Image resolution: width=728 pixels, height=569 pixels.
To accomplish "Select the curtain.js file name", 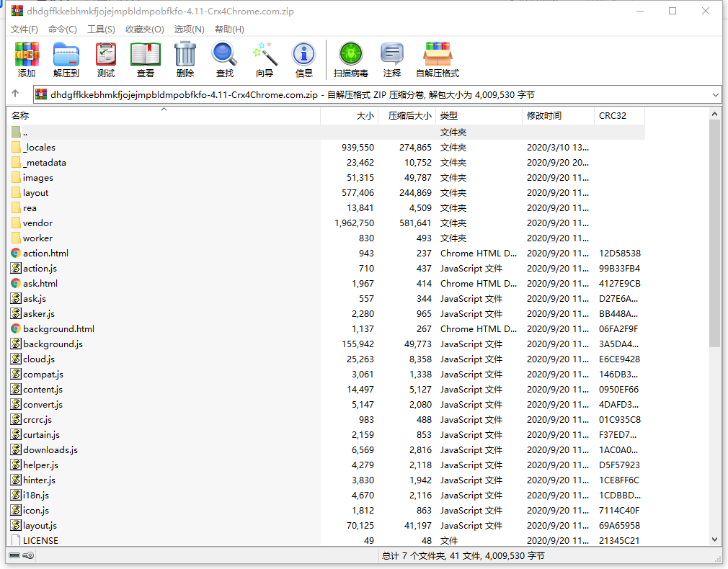I will pyautogui.click(x=41, y=435).
